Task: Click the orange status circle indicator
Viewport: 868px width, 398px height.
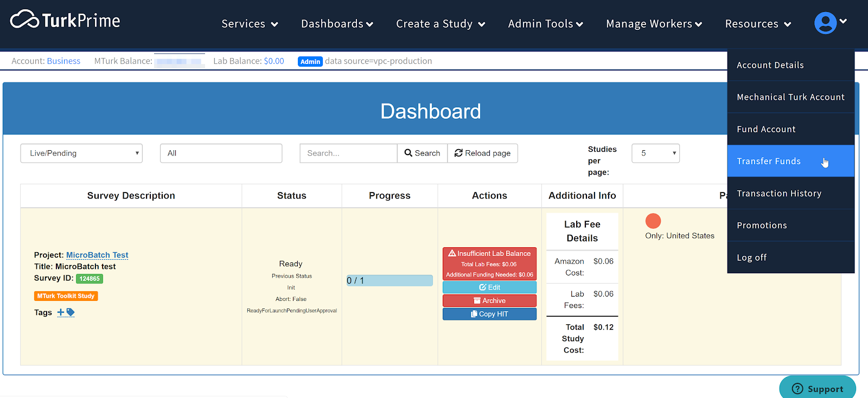Action: click(x=653, y=221)
